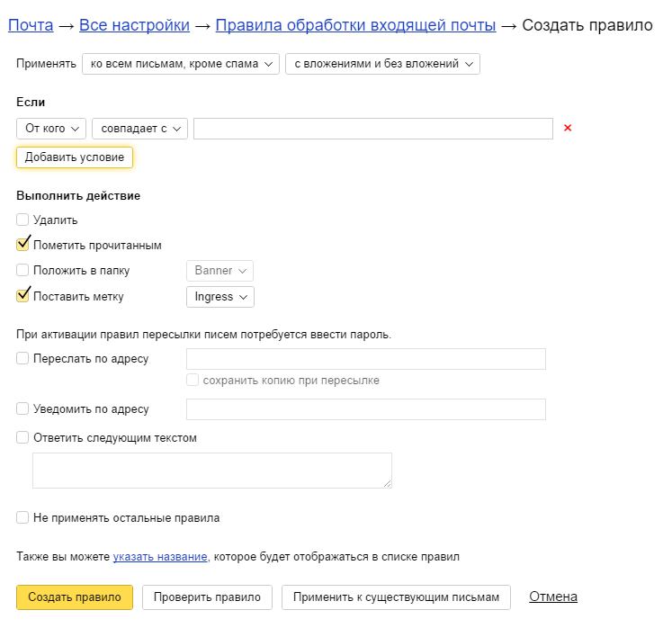
Task: Enable "Уведомить по адресу" checkbox
Action: click(22, 408)
